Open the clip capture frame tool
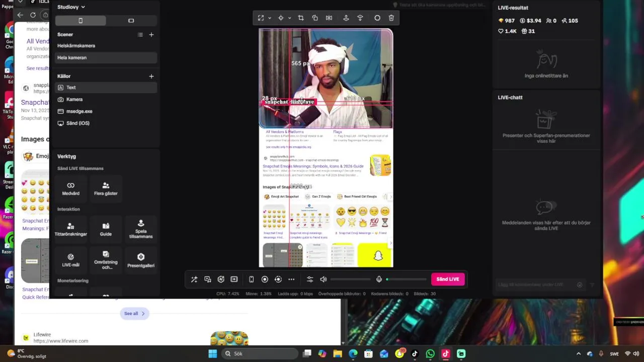644x362 pixels. point(234,280)
